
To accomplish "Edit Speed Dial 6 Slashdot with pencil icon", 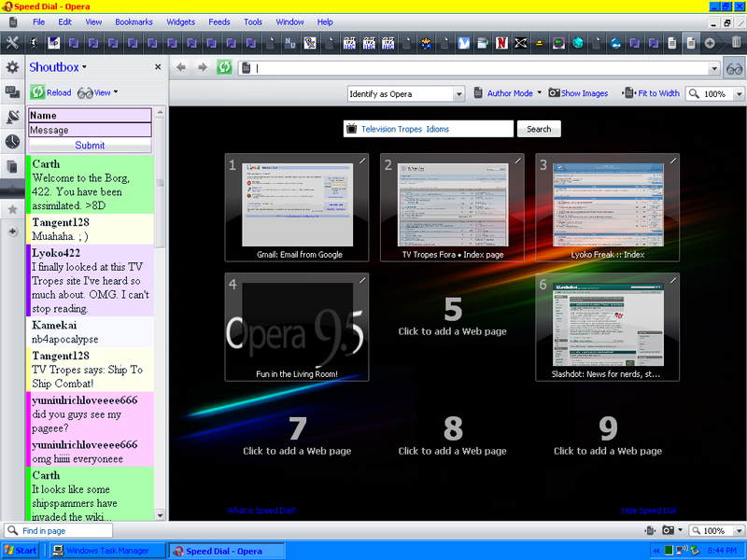I will [673, 281].
